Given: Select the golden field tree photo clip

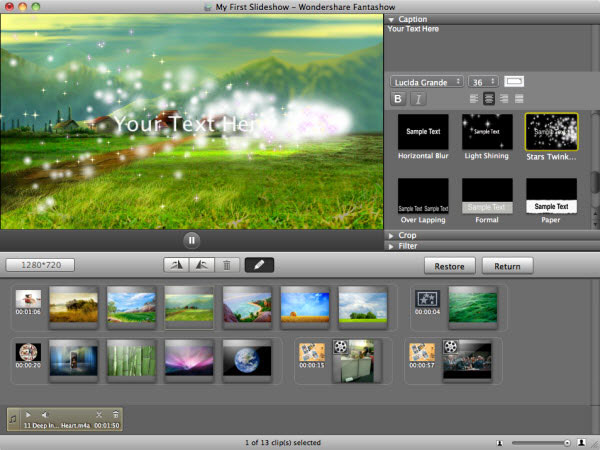Looking at the screenshot, I should tap(74, 307).
